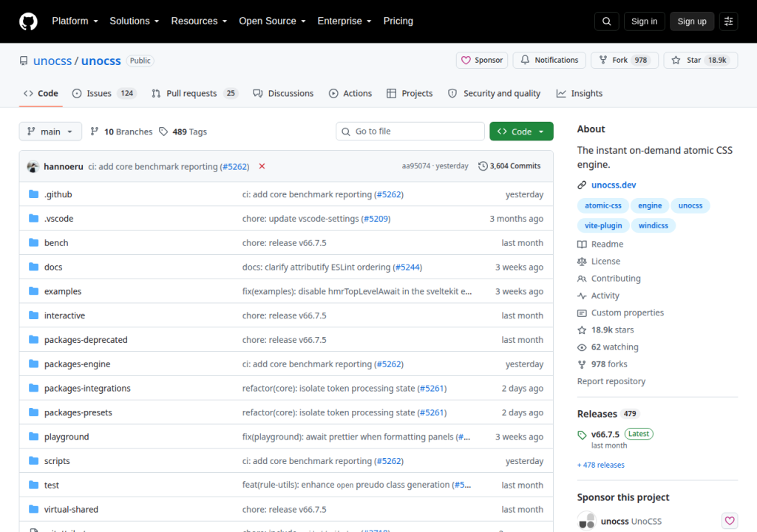Open the appearance settings icon beside Sign up
This screenshot has height=532, width=757.
pos(728,21)
